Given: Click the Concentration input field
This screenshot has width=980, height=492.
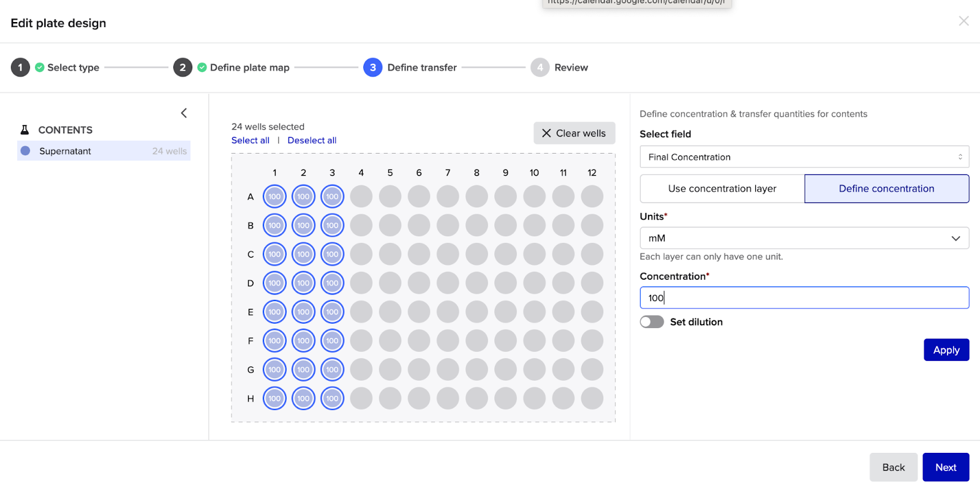Looking at the screenshot, I should click(x=804, y=298).
